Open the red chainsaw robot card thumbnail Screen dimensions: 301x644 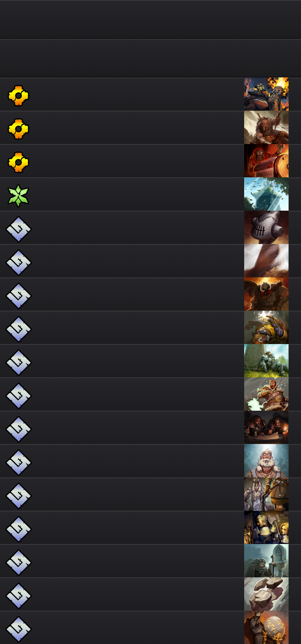266,161
